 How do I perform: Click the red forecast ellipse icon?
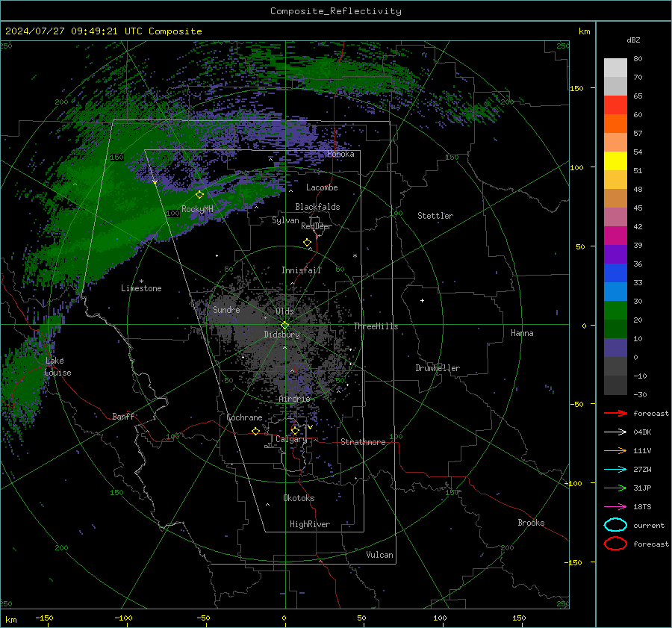point(615,544)
